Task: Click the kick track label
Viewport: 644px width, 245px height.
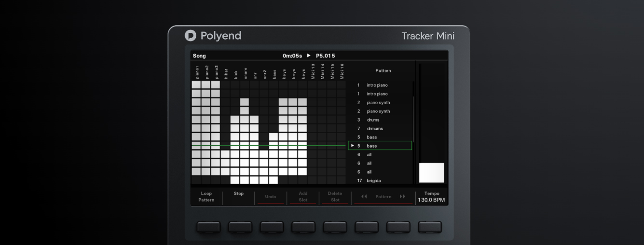Action: [x=235, y=74]
